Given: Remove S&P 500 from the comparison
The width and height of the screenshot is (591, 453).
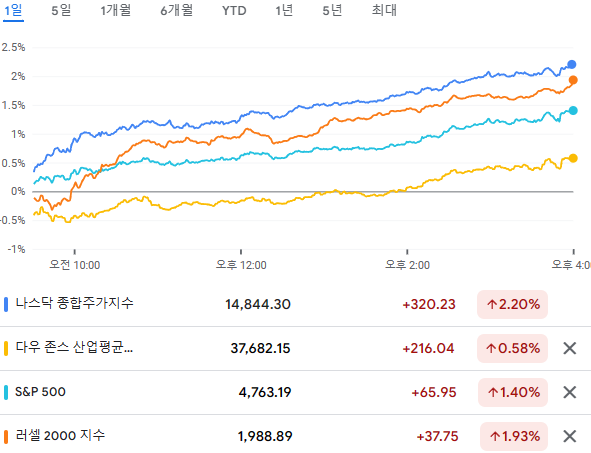Looking at the screenshot, I should (570, 392).
